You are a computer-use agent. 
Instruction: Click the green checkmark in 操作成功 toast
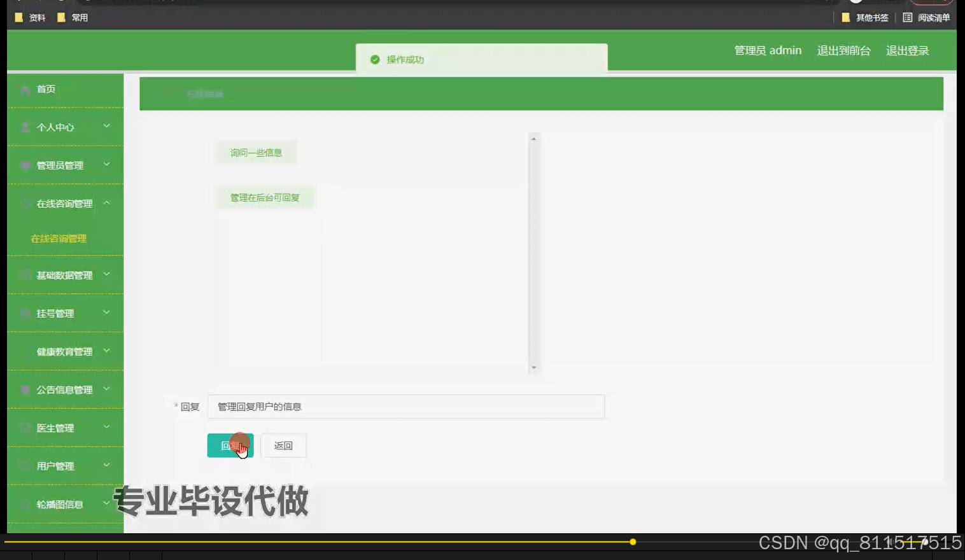point(374,59)
